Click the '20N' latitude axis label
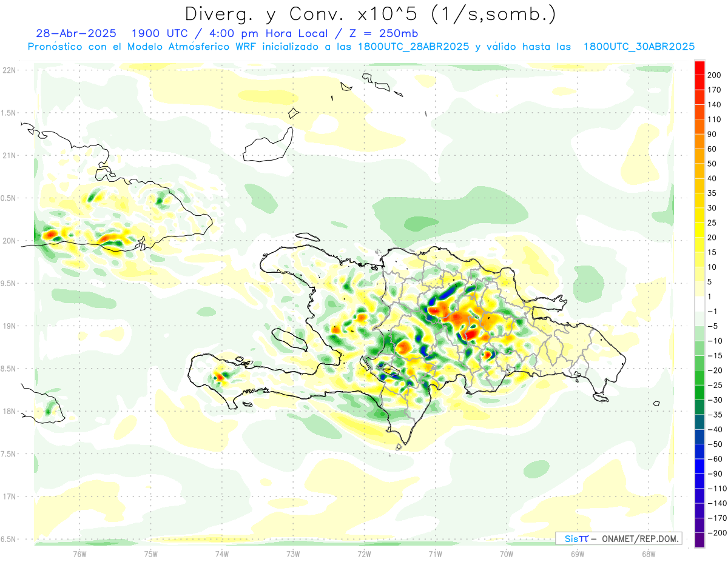 pyautogui.click(x=9, y=241)
